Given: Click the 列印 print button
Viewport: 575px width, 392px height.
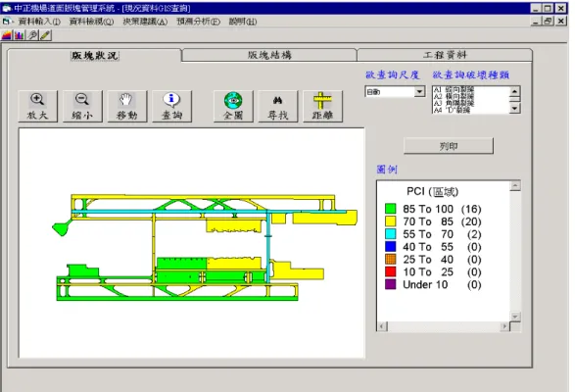Looking at the screenshot, I should tap(449, 146).
